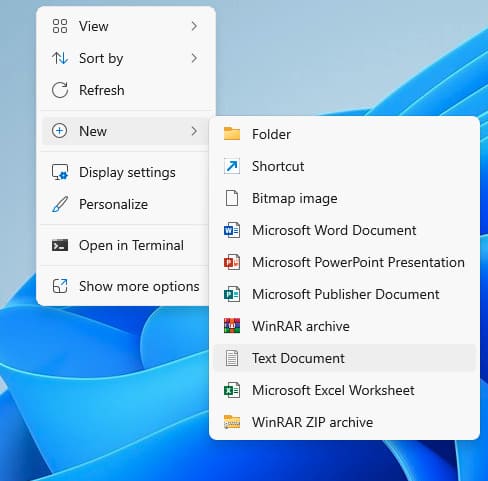This screenshot has height=481, width=488.
Task: Open the Sort by menu entry
Action: 126,58
